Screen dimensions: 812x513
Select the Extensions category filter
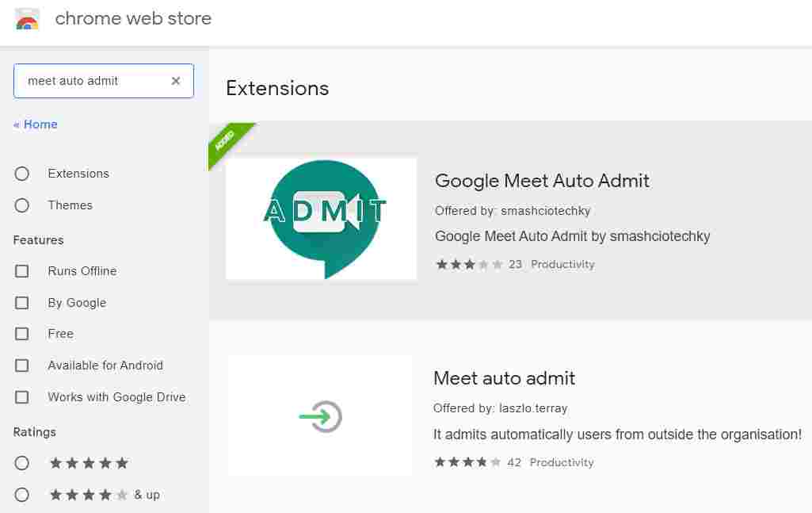click(x=21, y=174)
